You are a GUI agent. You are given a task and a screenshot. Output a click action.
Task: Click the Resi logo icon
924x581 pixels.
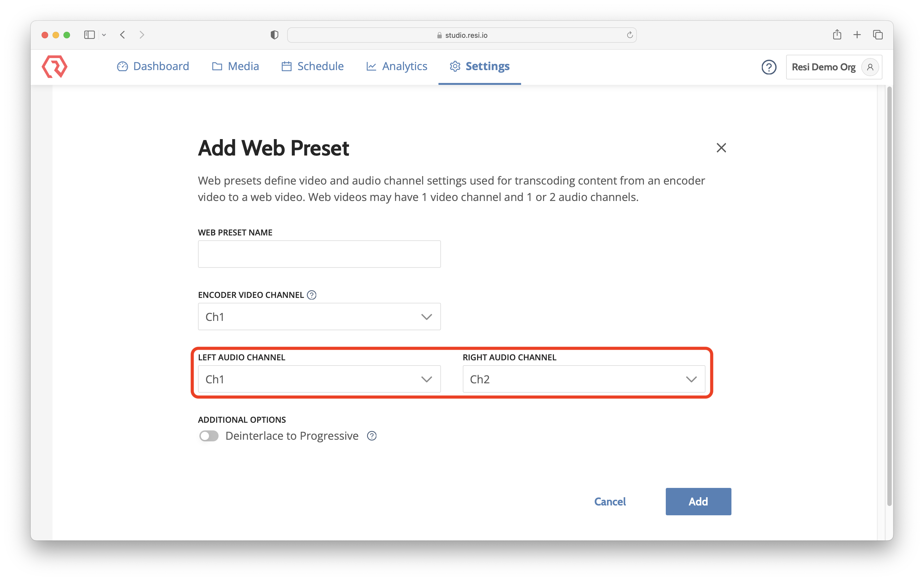54,67
